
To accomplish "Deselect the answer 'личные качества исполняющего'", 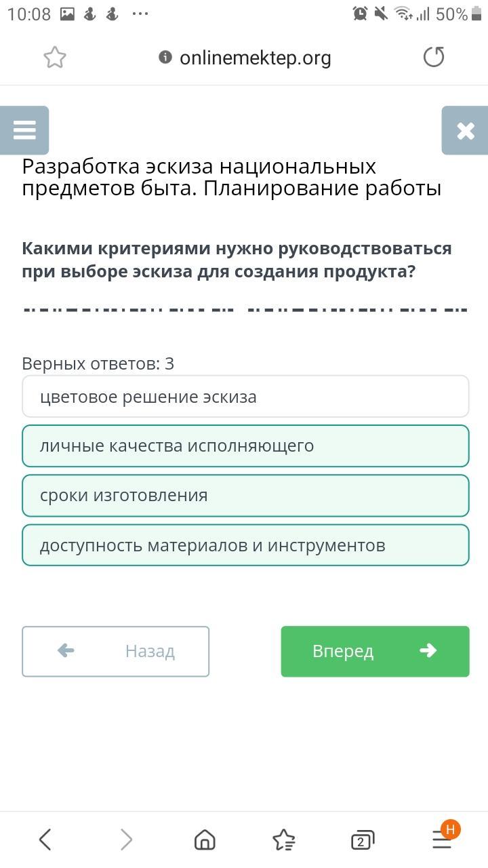I will click(245, 446).
